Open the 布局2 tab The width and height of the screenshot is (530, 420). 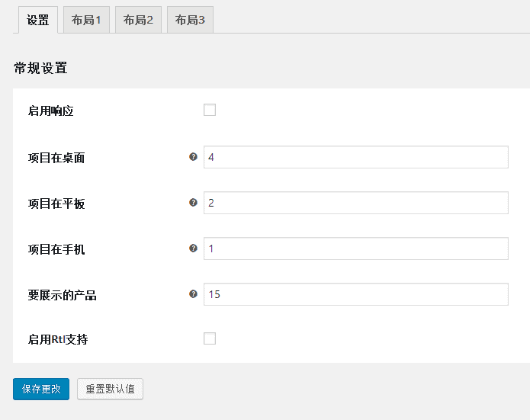[138, 20]
